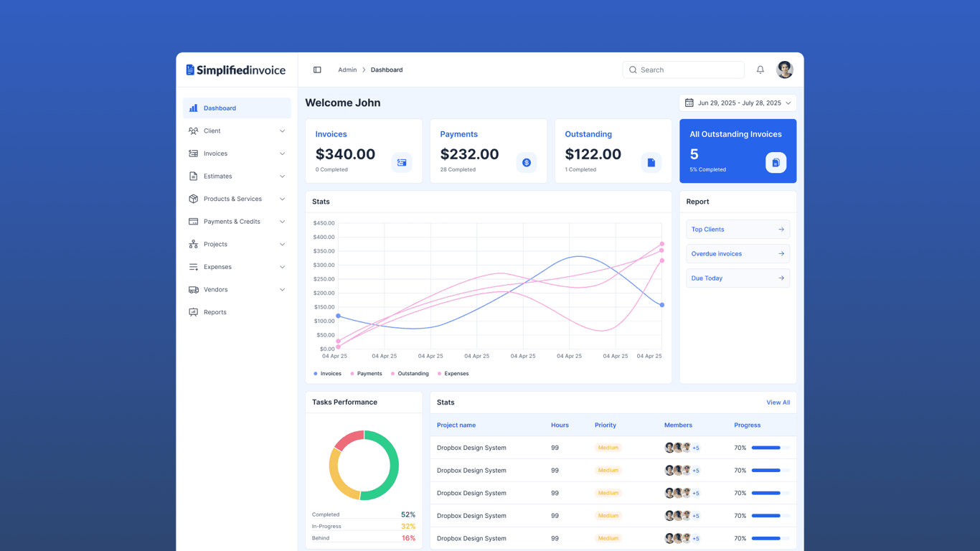Open the user profile avatar
Viewport: 980px width, 551px height.
tap(785, 70)
